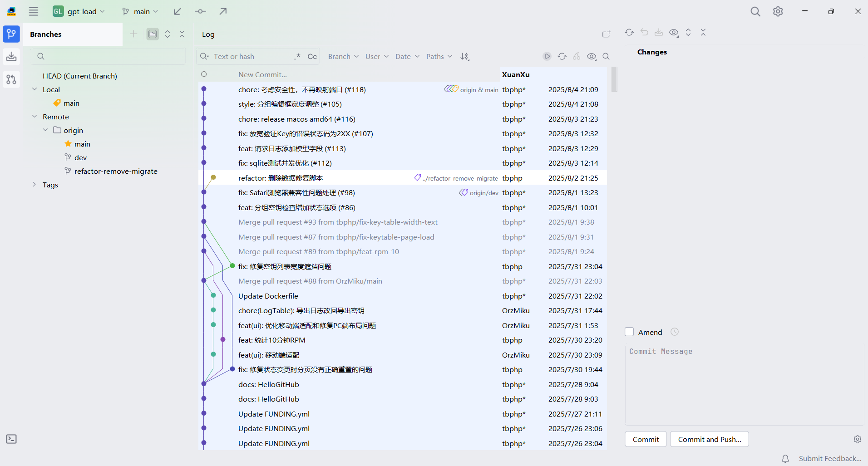This screenshot has height=466, width=868.
Task: Select the refactor-remove-migrate remote branch
Action: pyautogui.click(x=116, y=171)
